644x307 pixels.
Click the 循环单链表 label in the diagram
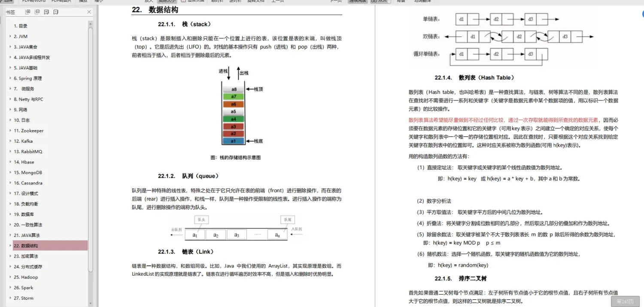(x=426, y=54)
